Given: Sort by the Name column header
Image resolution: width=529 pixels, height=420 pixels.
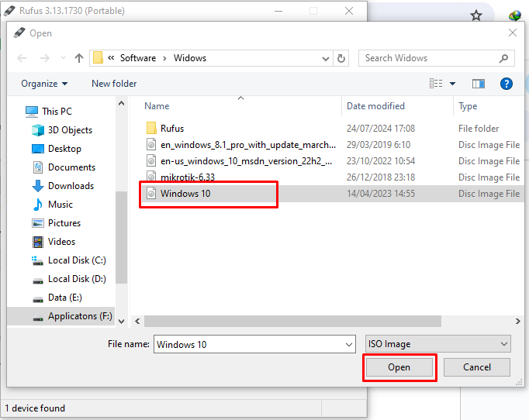Looking at the screenshot, I should tap(157, 106).
